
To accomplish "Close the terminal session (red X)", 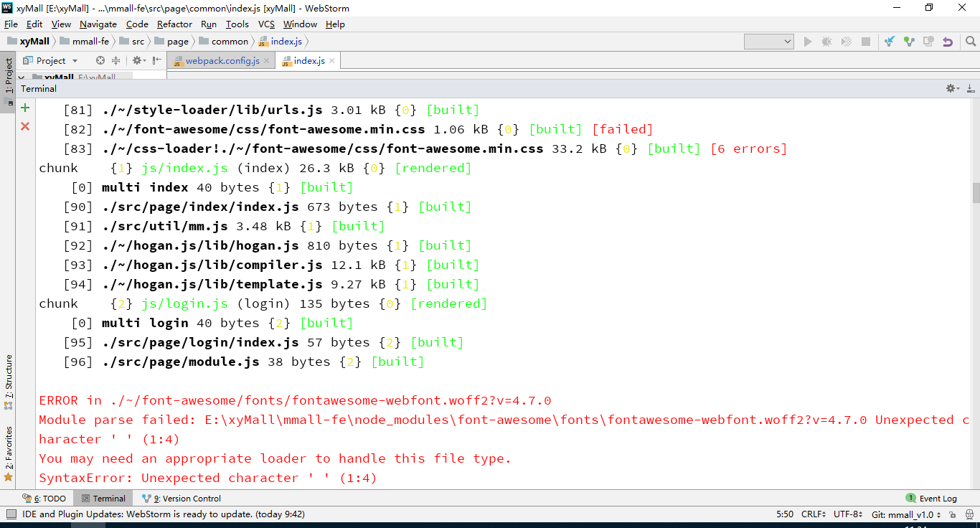I will click(x=25, y=126).
